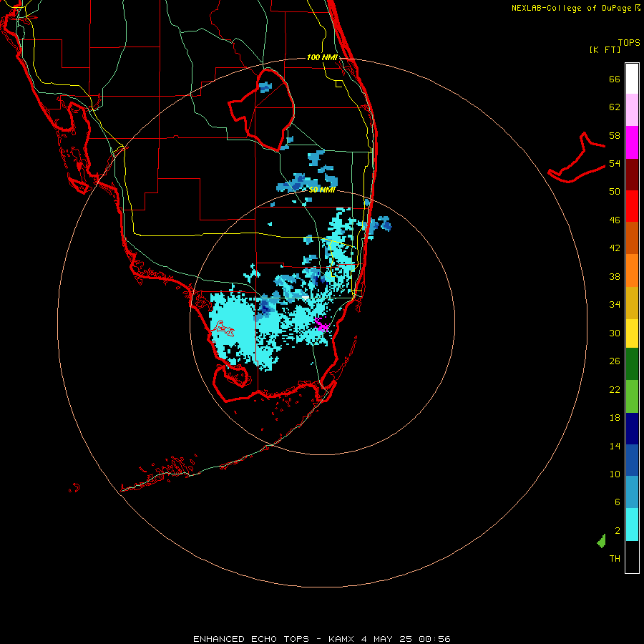The width and height of the screenshot is (644, 644).
Task: Click the legend value 50
Action: (615, 192)
